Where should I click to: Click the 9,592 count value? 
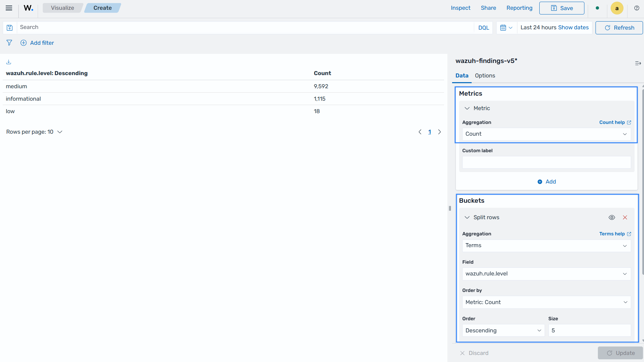coord(320,86)
